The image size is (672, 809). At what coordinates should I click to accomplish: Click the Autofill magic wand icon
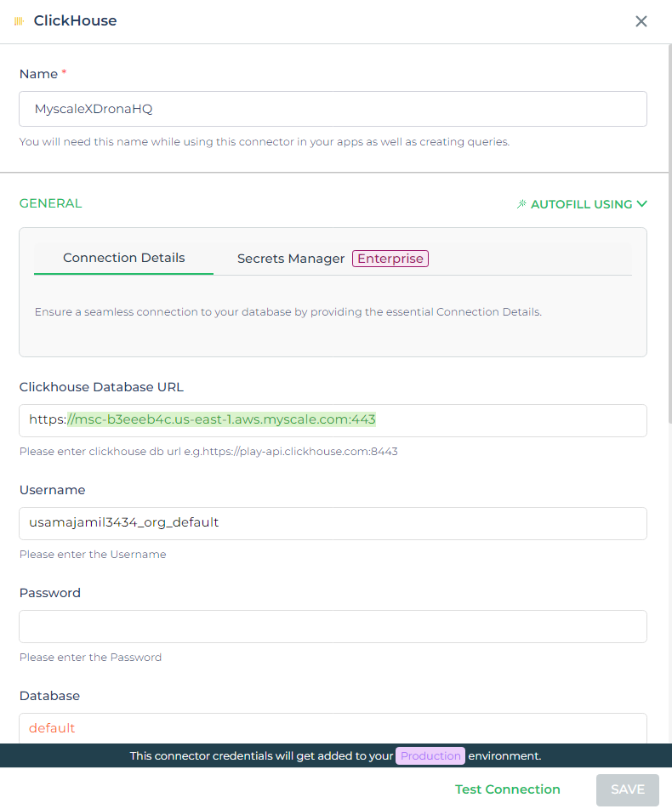(x=522, y=204)
